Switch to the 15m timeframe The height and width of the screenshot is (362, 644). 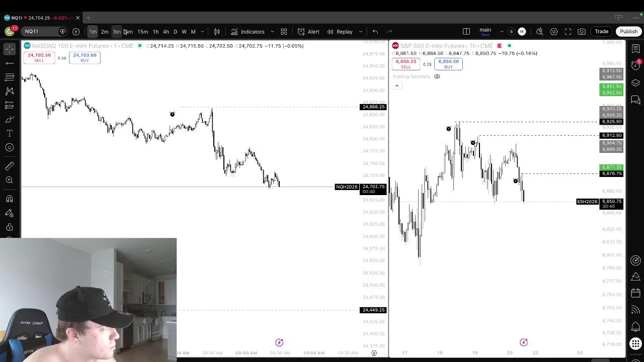[x=143, y=32]
